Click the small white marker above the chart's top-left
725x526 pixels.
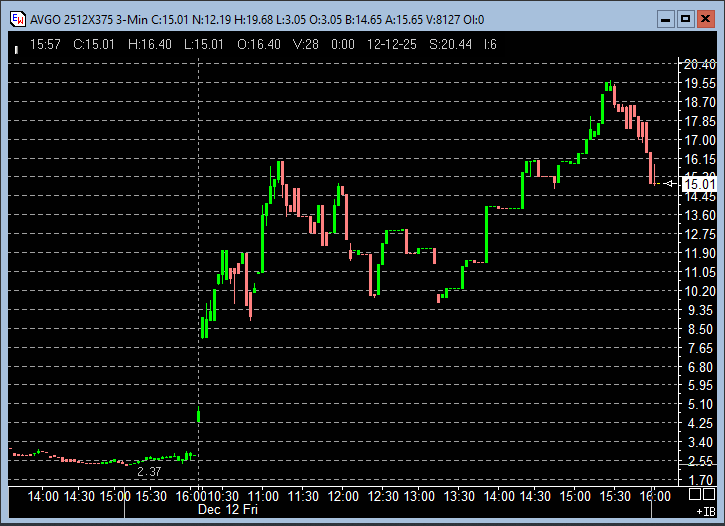18,48
